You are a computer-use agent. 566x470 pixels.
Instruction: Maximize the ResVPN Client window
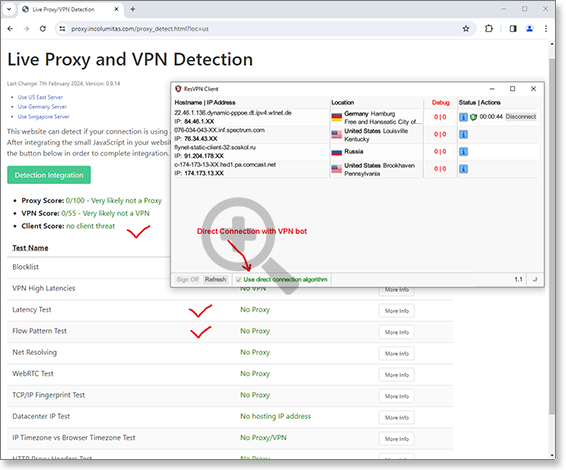click(512, 89)
